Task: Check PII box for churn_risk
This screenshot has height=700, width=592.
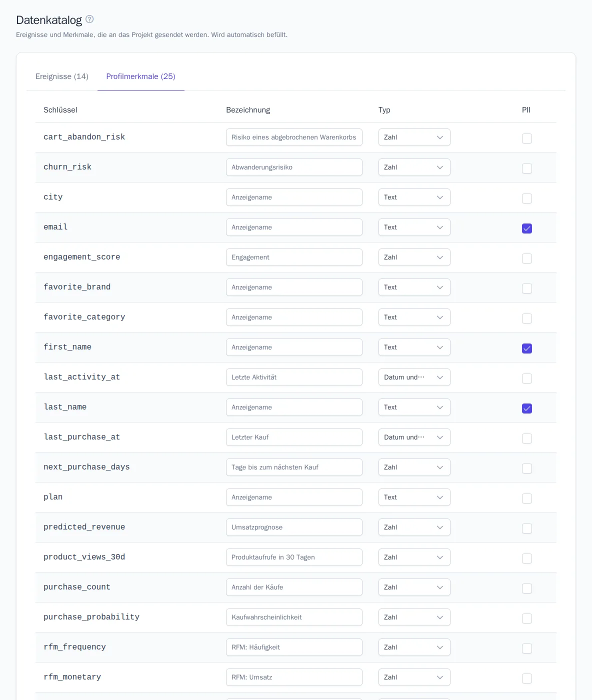Action: click(527, 168)
